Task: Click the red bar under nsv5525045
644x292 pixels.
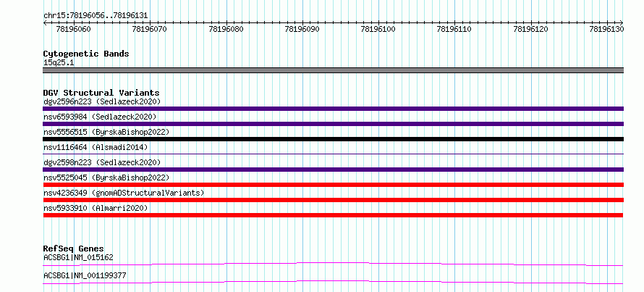Action: 333,185
